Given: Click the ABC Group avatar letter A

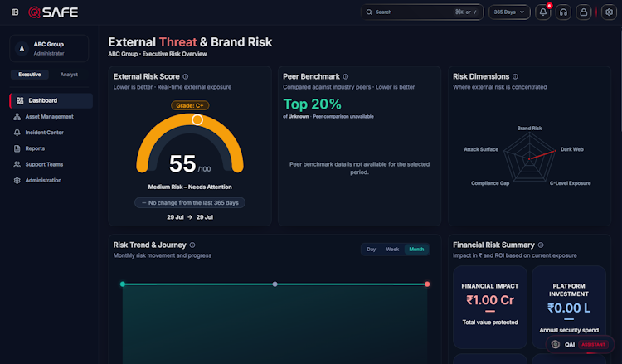Looking at the screenshot, I should click(22, 49).
